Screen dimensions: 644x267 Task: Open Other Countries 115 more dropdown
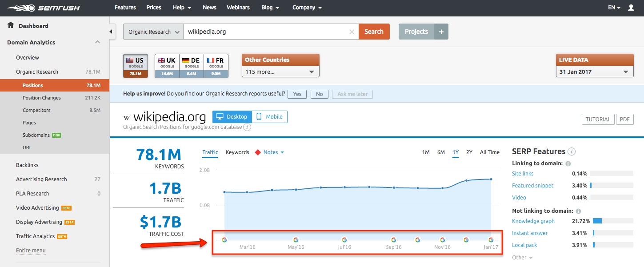(x=280, y=72)
